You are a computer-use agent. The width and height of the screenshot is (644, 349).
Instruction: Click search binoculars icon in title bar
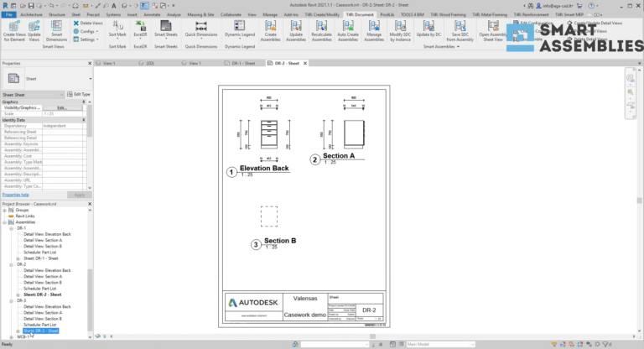[x=531, y=6]
